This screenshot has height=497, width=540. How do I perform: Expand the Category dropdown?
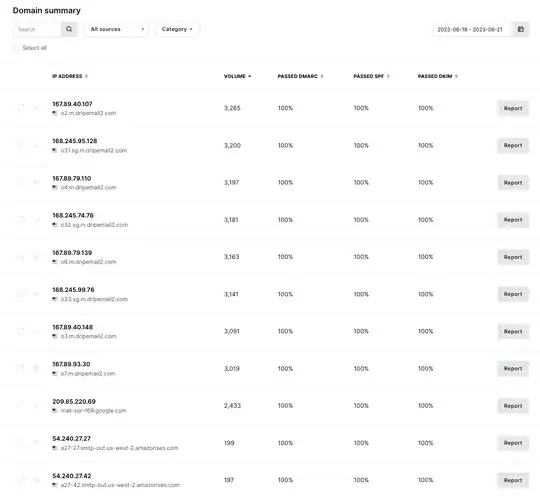177,29
